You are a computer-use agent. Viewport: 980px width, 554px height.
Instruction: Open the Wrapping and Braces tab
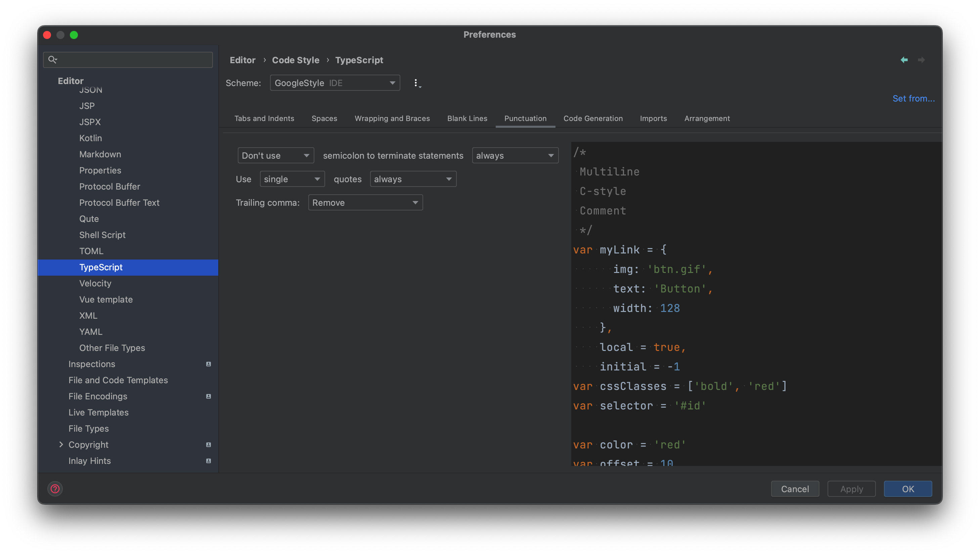tap(392, 118)
